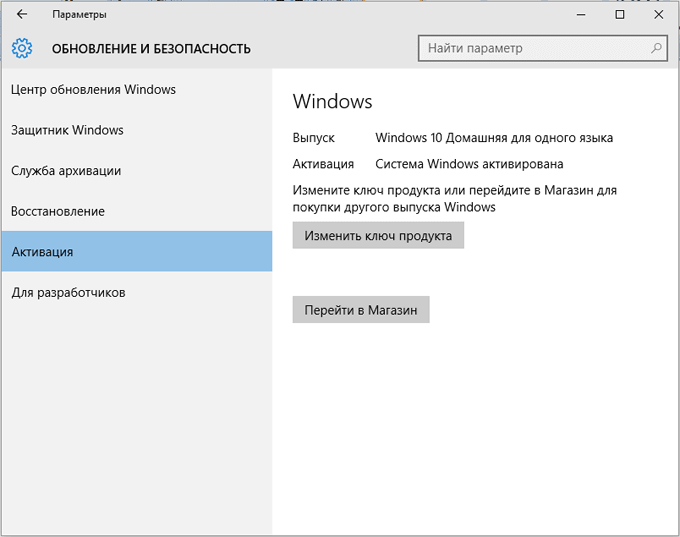Viewport: 680px width, 537px height.
Task: Focus the 'Найти параметр' search field
Action: (543, 48)
